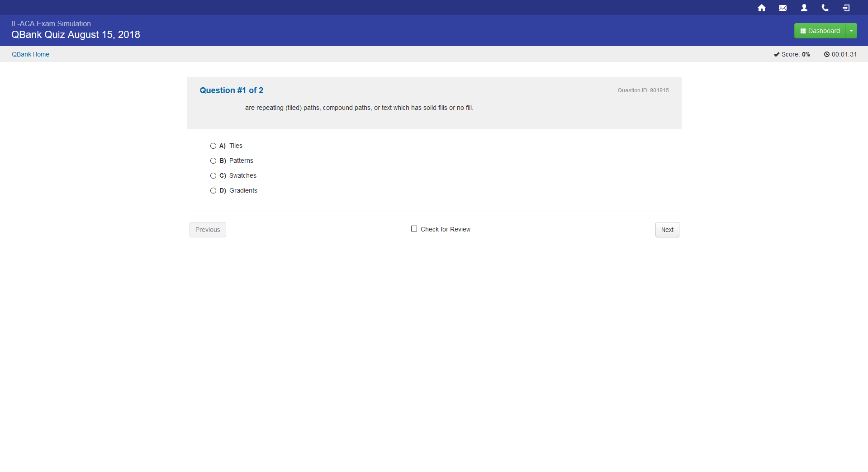Enable the Check for Review checkbox

[x=414, y=229]
